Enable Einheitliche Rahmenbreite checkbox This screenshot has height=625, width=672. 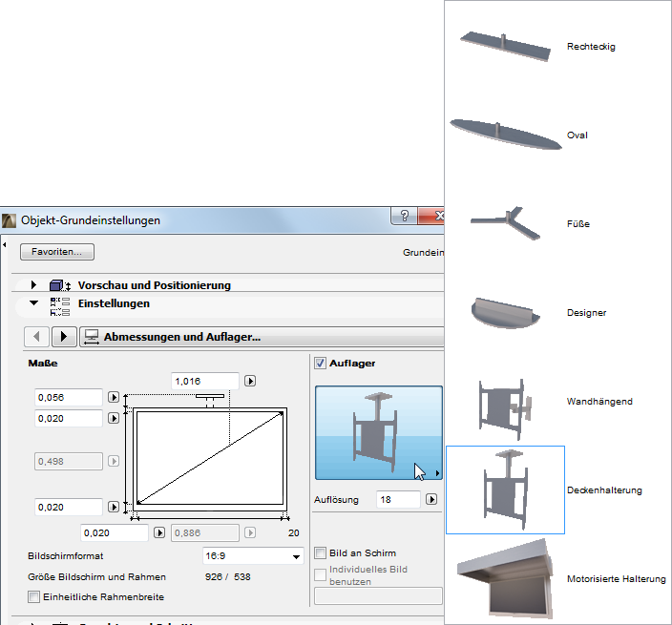pyautogui.click(x=33, y=596)
